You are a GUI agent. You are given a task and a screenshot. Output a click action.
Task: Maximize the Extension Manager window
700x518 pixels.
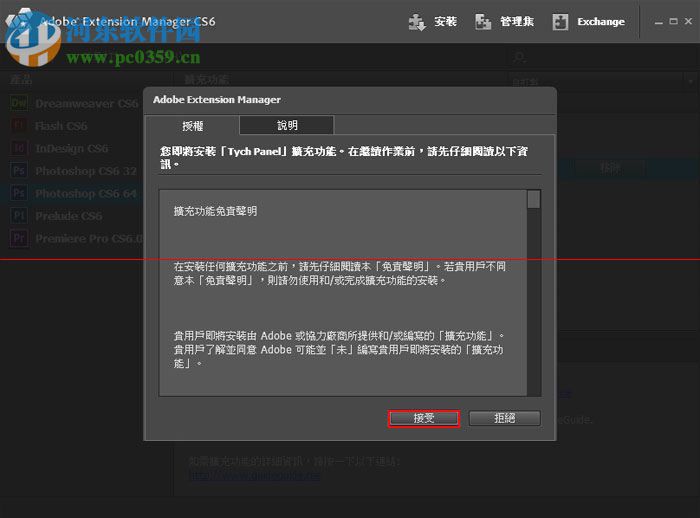click(x=674, y=21)
